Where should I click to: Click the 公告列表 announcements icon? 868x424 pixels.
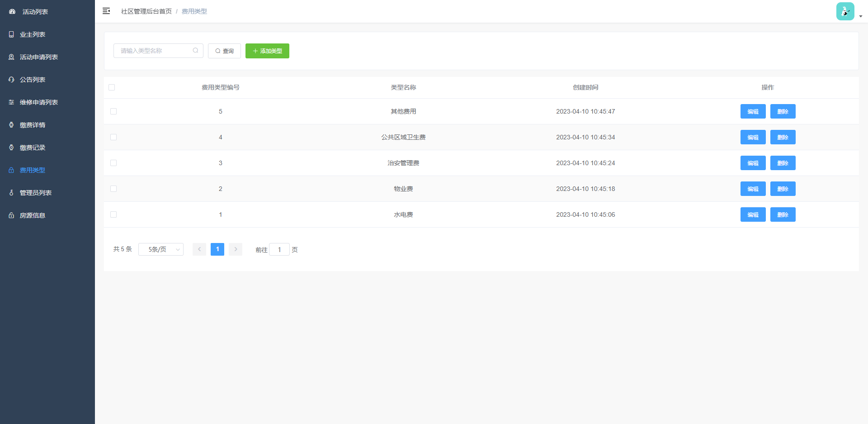click(11, 79)
